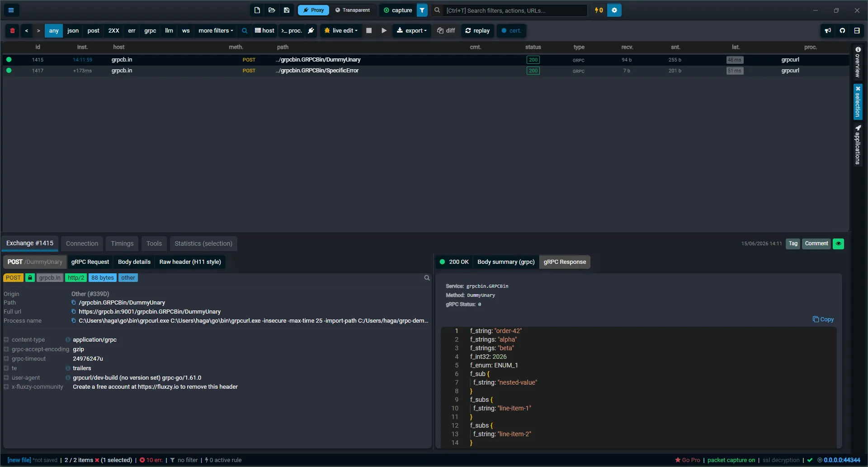Switch to the Connection tab

pyautogui.click(x=82, y=243)
